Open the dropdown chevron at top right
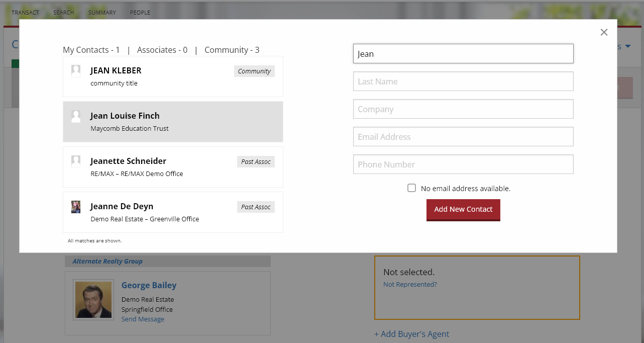Screen dimensions: 644x343 click(x=628, y=46)
